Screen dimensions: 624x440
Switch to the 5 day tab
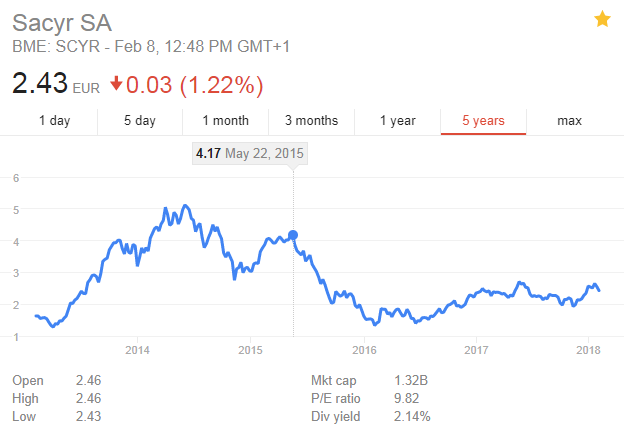point(140,121)
